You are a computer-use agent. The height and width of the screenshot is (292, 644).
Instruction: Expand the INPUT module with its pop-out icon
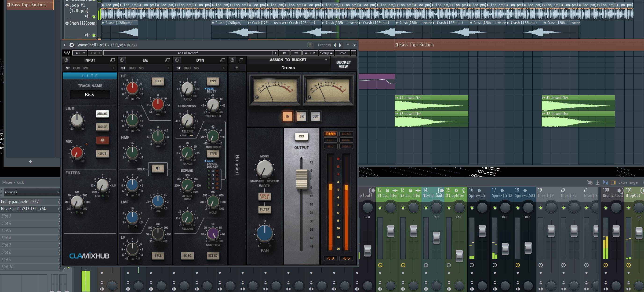click(113, 60)
